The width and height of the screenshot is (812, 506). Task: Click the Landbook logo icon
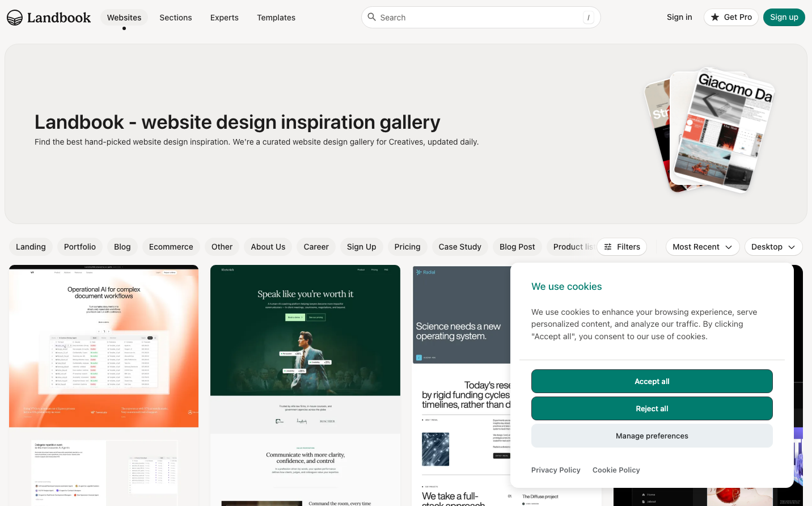coord(15,18)
